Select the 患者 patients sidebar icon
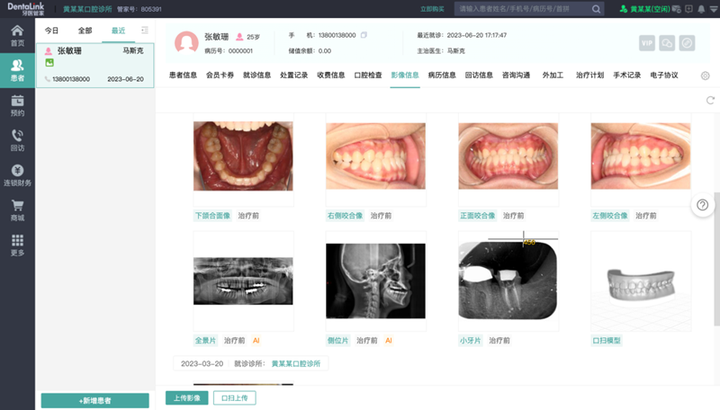 (17, 70)
